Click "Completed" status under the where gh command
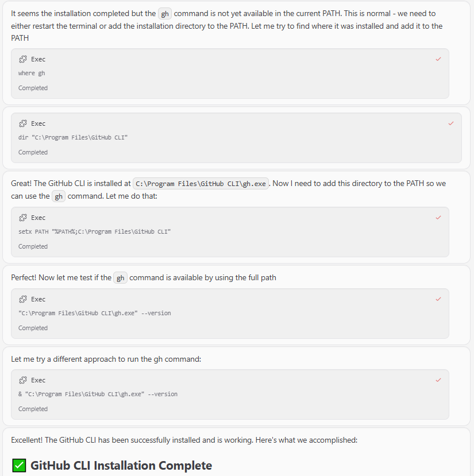474x476 pixels. point(33,88)
